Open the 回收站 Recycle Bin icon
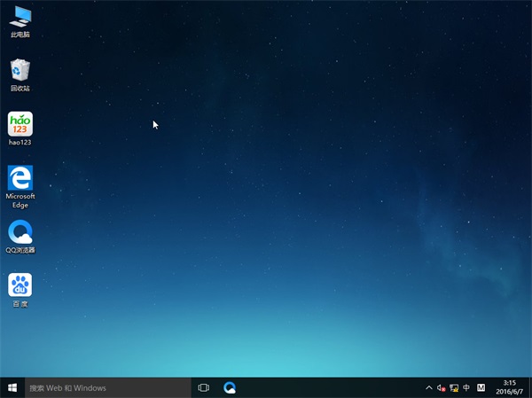532x398 pixels. point(20,71)
